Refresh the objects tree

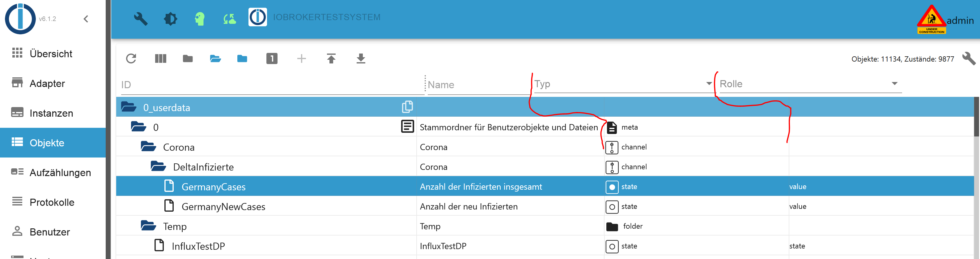pos(131,59)
